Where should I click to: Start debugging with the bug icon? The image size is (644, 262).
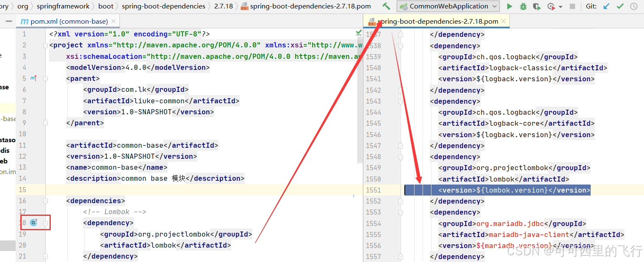pyautogui.click(x=523, y=6)
